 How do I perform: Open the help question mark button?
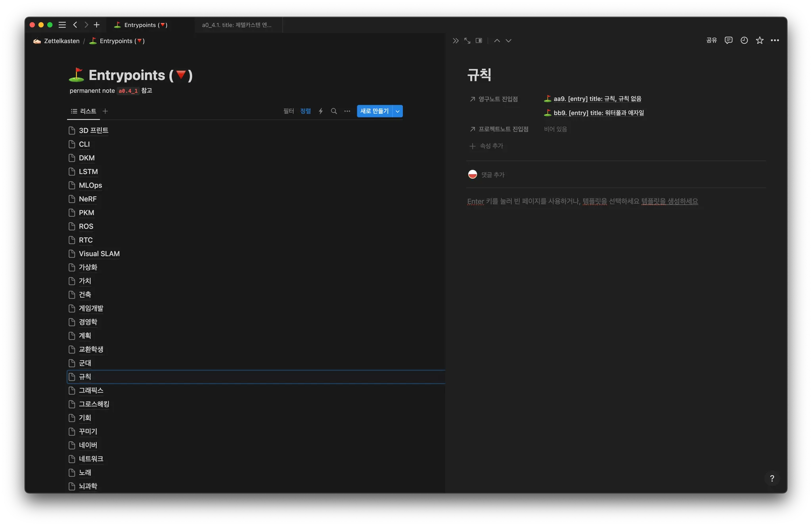point(772,478)
